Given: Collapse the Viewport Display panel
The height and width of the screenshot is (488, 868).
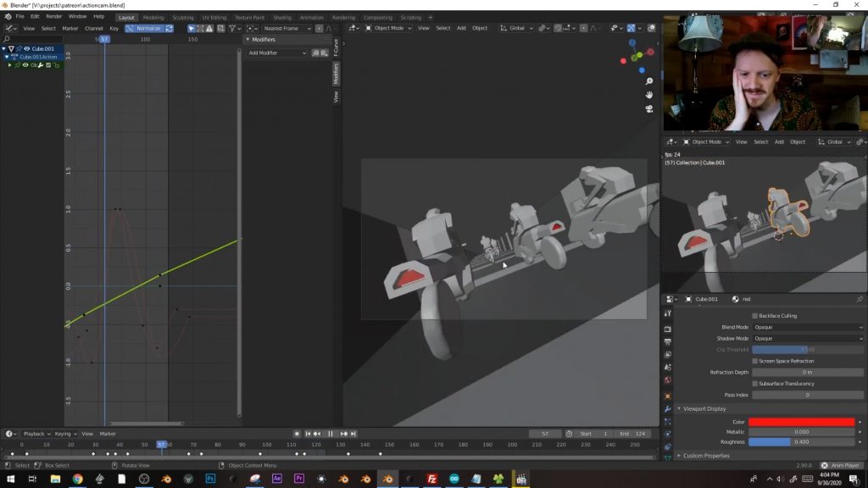Looking at the screenshot, I should coord(704,409).
